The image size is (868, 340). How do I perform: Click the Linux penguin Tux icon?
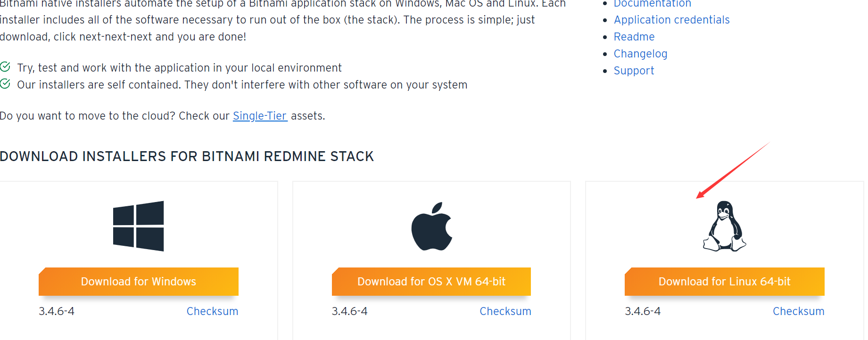[724, 226]
